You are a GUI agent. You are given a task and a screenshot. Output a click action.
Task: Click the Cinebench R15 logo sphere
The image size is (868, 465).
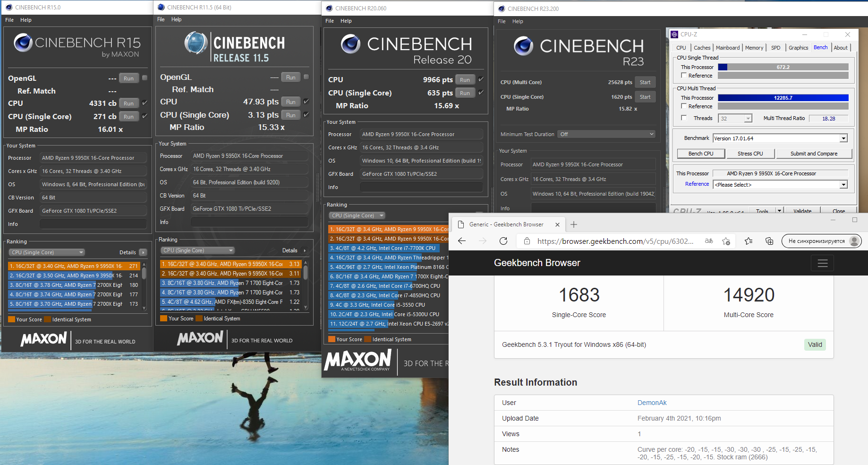tap(23, 43)
